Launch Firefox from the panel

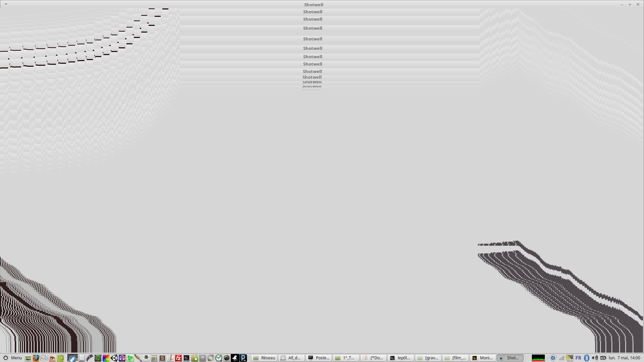pos(36,358)
